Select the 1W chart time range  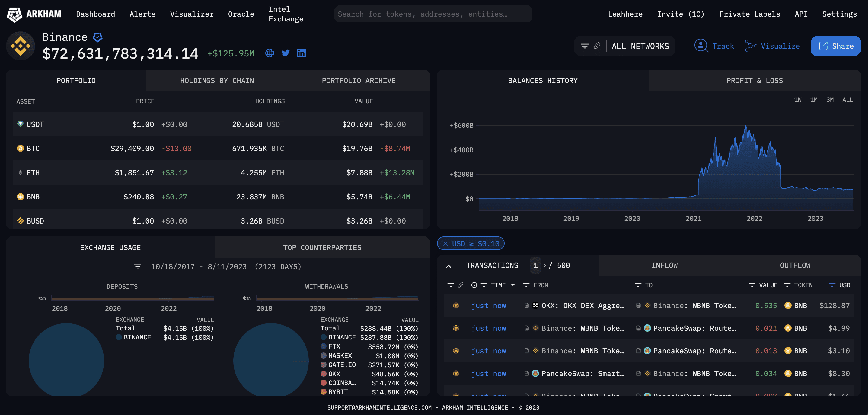point(798,100)
